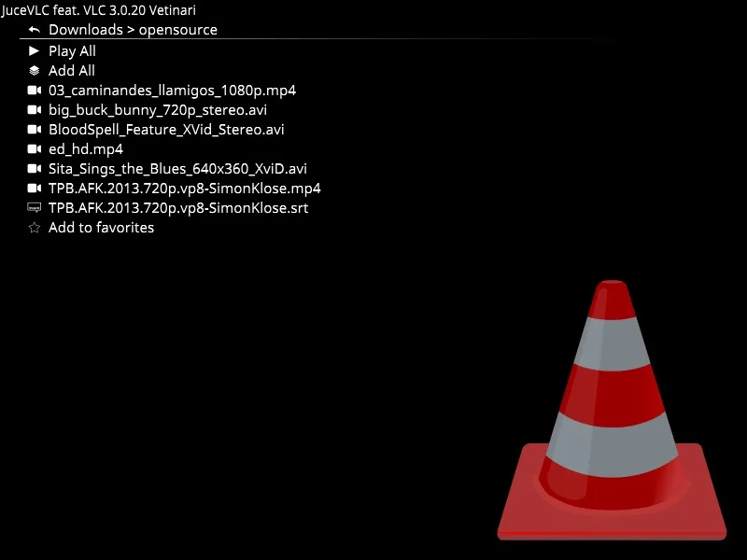747x560 pixels.
Task: Go back via Downloads > opensource path
Action: click(x=133, y=30)
